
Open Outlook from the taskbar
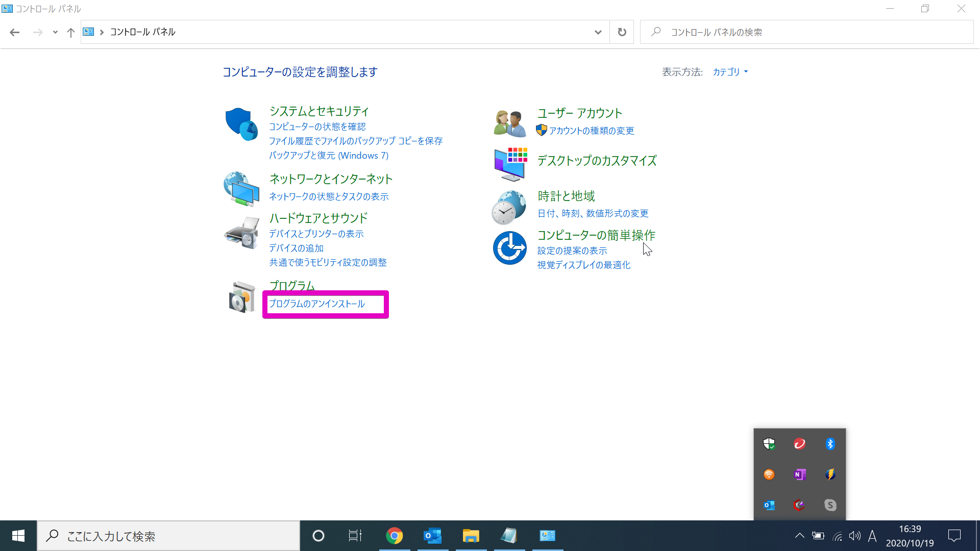[432, 536]
